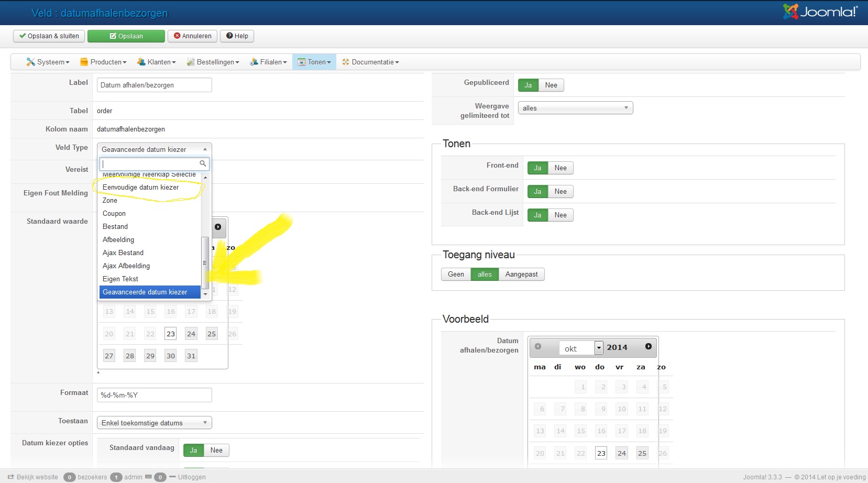Set Standaard vandaag to Nee
The height and width of the screenshot is (483, 868).
click(x=216, y=451)
